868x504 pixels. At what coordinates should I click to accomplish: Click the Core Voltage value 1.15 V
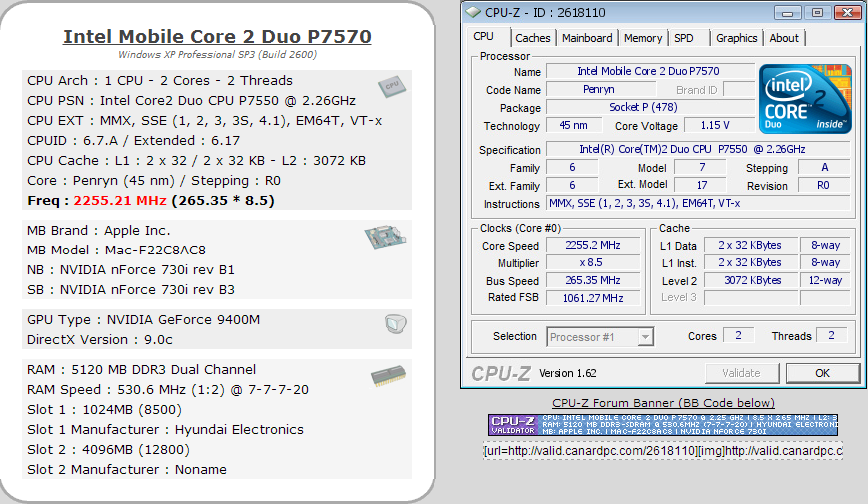click(x=718, y=125)
